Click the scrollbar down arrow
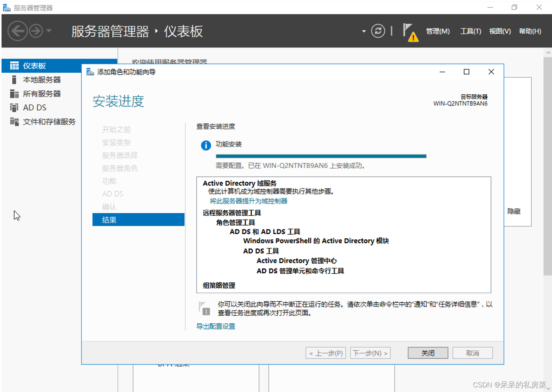The image size is (552, 392). [x=548, y=388]
